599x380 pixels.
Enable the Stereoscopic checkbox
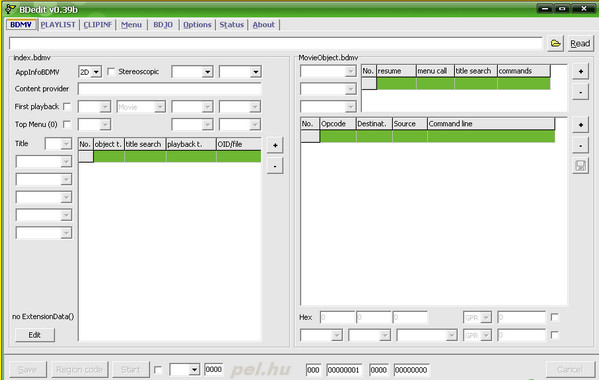111,71
